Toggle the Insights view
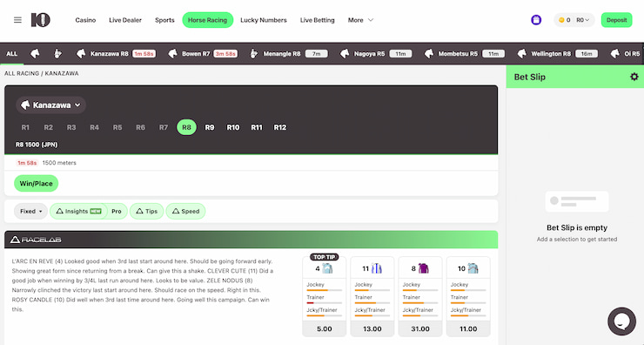 click(78, 211)
